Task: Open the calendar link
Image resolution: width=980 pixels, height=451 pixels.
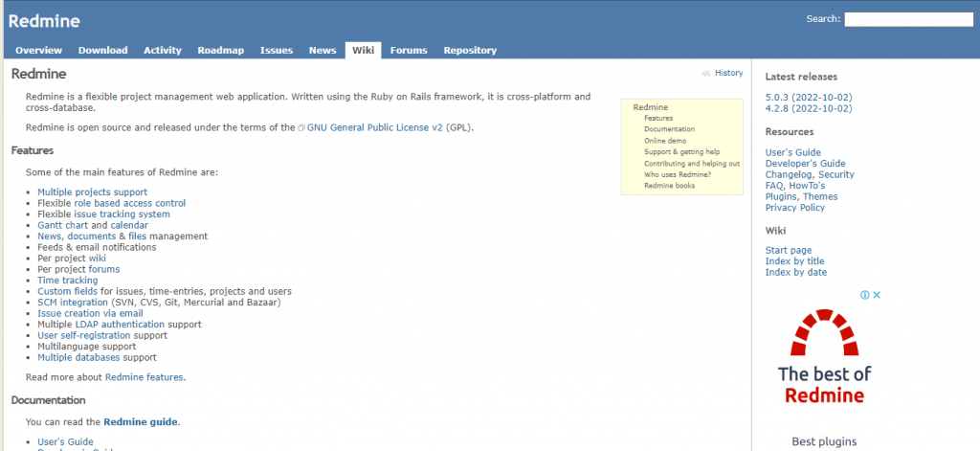Action: pos(129,225)
